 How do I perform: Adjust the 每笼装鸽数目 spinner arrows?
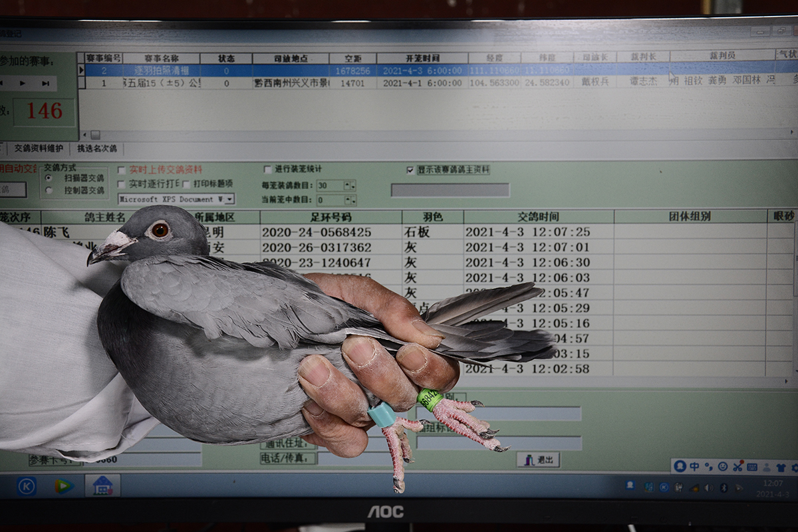click(x=351, y=186)
